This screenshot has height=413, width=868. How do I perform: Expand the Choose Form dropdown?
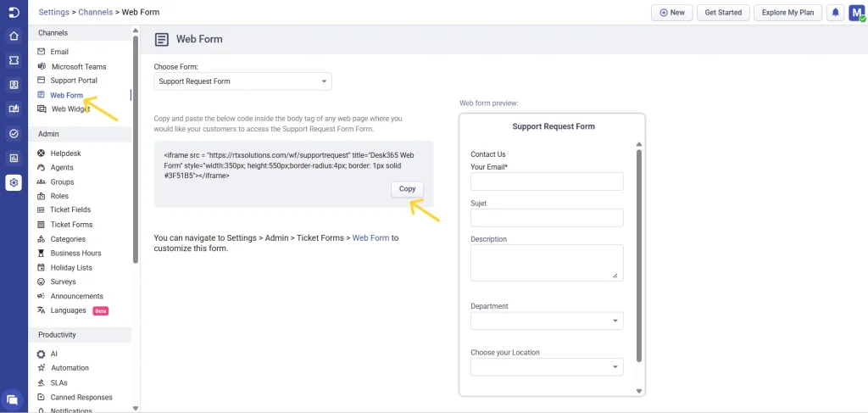pyautogui.click(x=242, y=81)
